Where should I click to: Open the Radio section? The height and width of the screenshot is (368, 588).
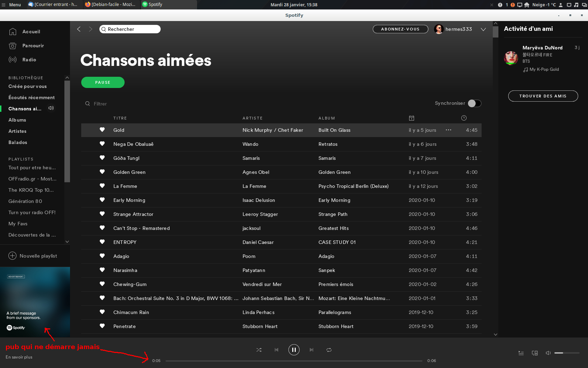pos(22,60)
